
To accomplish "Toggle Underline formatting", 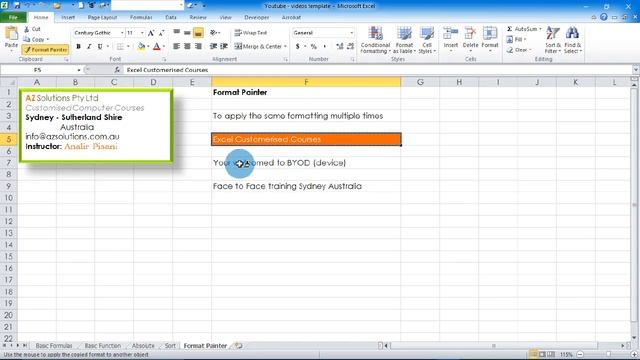I will pyautogui.click(x=100, y=47).
